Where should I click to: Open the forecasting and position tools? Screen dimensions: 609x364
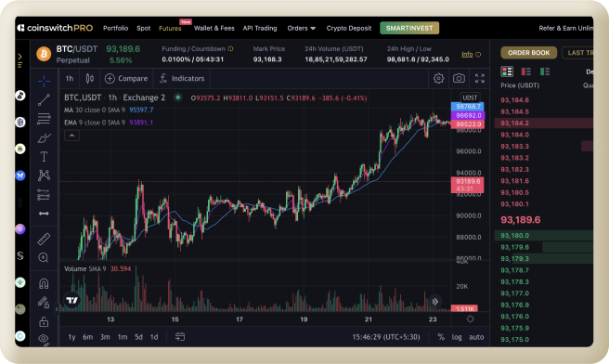[44, 194]
